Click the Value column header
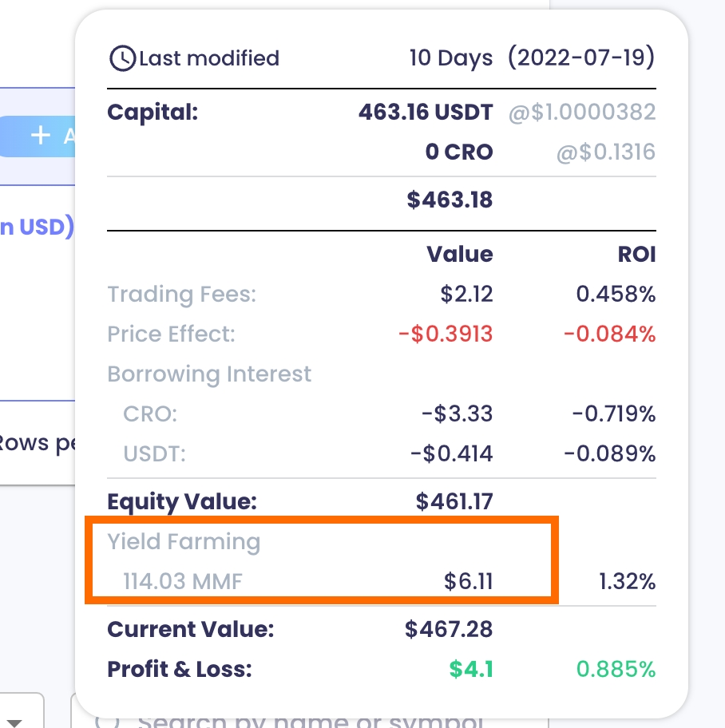 (459, 255)
